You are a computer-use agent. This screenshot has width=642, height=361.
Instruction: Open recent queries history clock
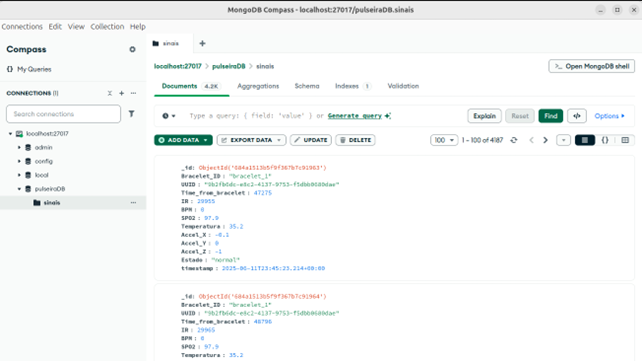169,116
